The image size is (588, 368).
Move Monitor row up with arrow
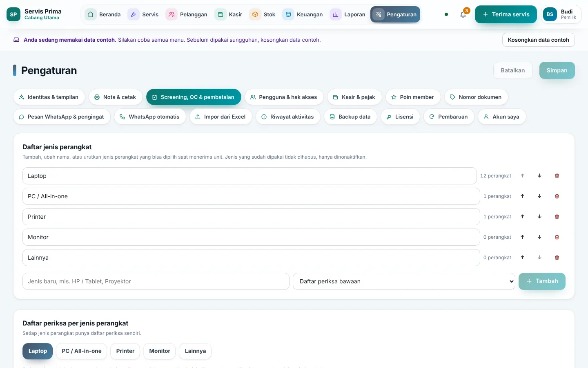(523, 237)
